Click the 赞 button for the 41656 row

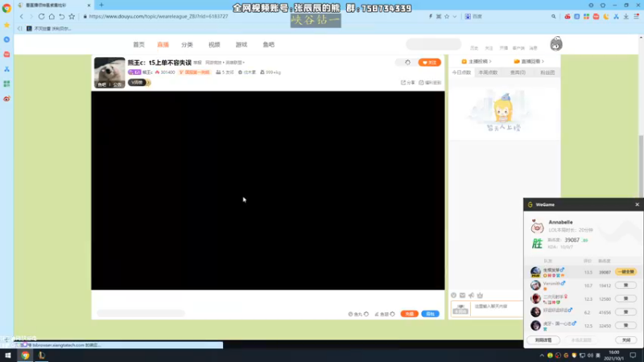pos(625,312)
